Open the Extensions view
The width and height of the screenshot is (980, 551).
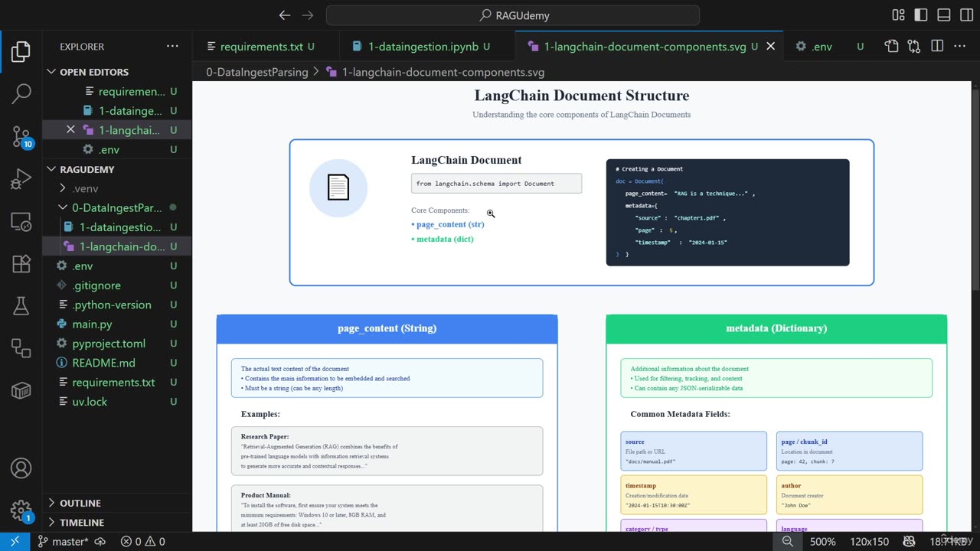(x=21, y=264)
